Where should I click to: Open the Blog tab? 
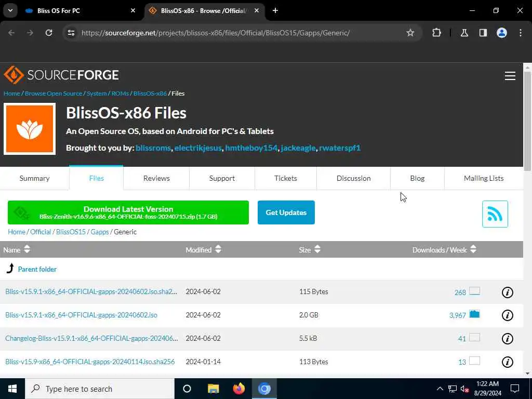point(417,179)
